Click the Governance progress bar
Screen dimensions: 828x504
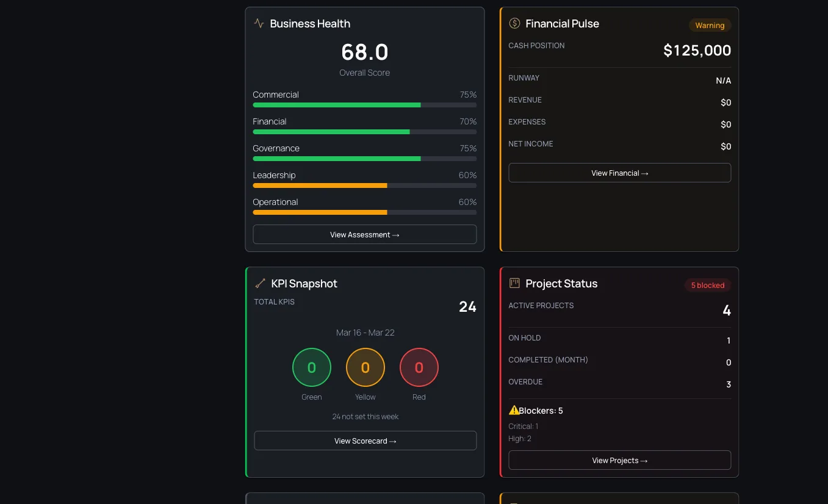point(365,159)
